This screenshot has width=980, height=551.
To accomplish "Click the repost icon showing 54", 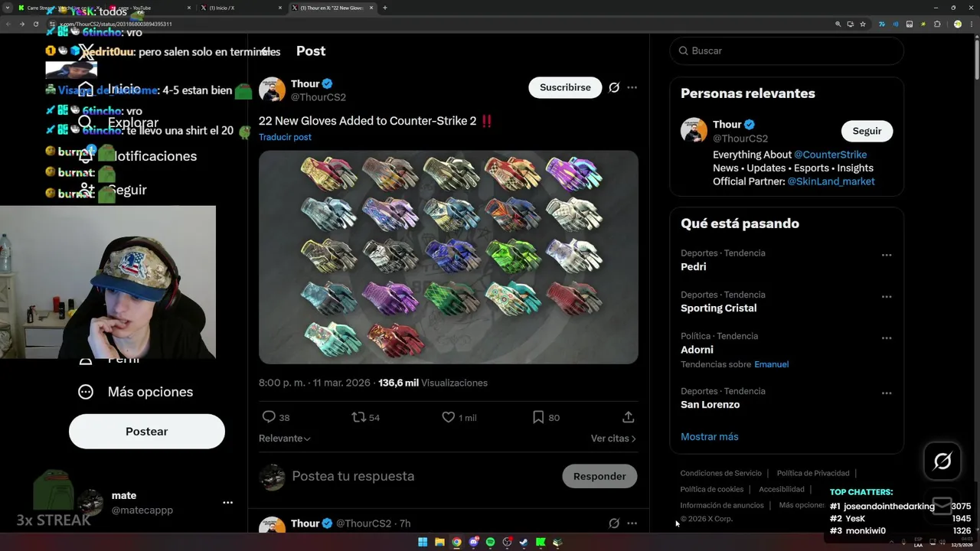I will click(358, 417).
